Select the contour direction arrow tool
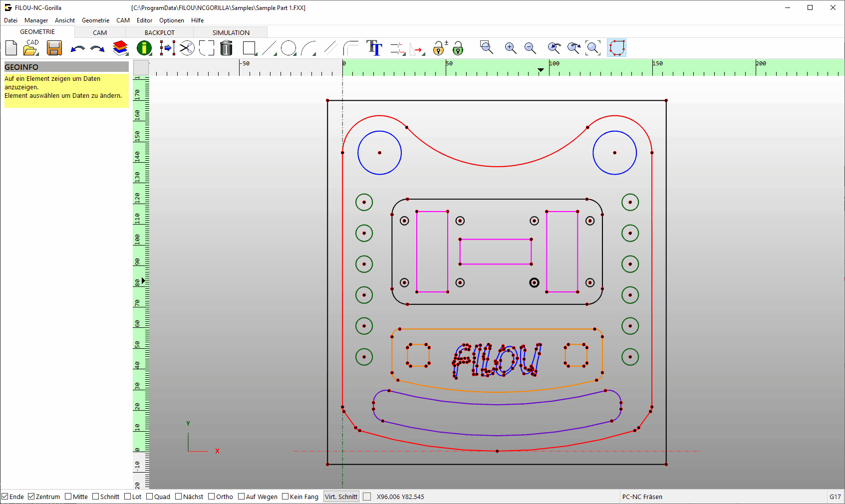This screenshot has height=504, width=845. click(x=417, y=49)
